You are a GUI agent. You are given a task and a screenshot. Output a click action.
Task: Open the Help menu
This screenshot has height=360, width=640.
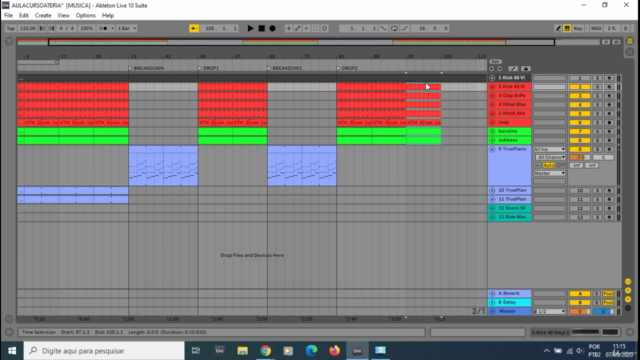(108, 16)
